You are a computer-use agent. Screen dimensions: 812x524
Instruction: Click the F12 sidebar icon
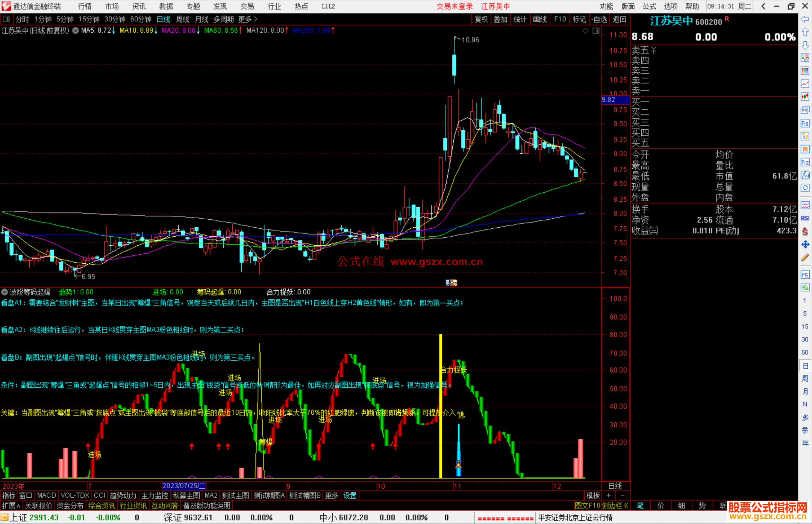(805, 162)
